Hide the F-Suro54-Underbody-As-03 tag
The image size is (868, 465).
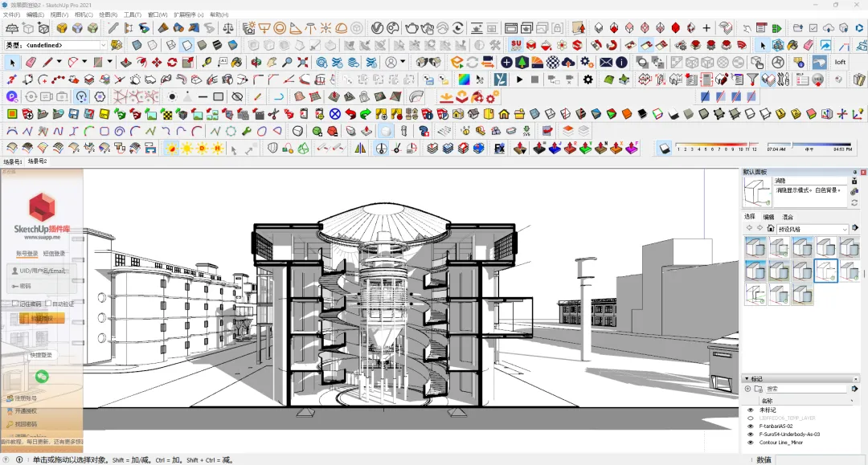click(x=751, y=434)
